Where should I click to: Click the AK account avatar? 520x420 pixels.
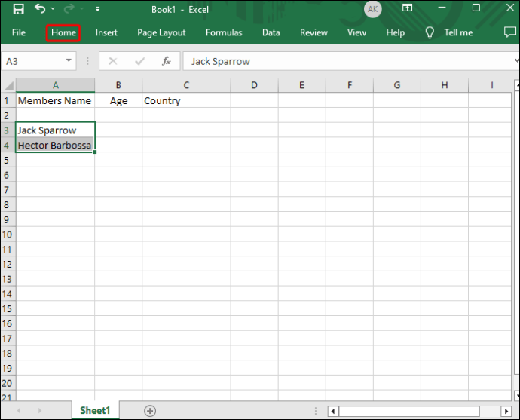click(373, 9)
